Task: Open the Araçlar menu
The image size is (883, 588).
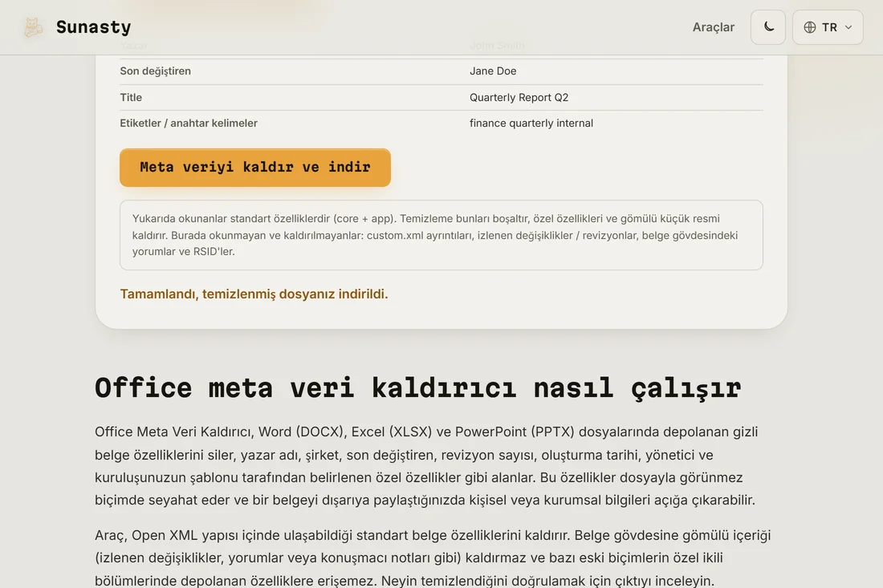Action: [x=713, y=27]
